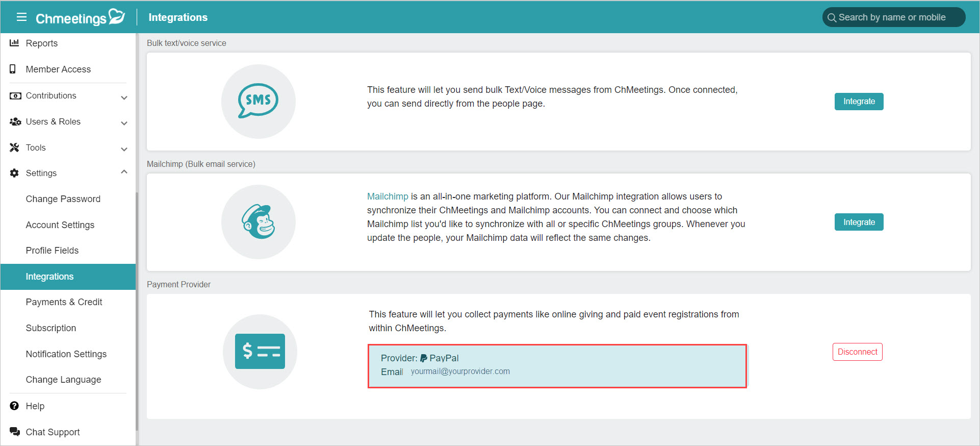Screen dimensions: 980x446
Task: Click the Chmeetings logo in header
Action: (x=80, y=17)
